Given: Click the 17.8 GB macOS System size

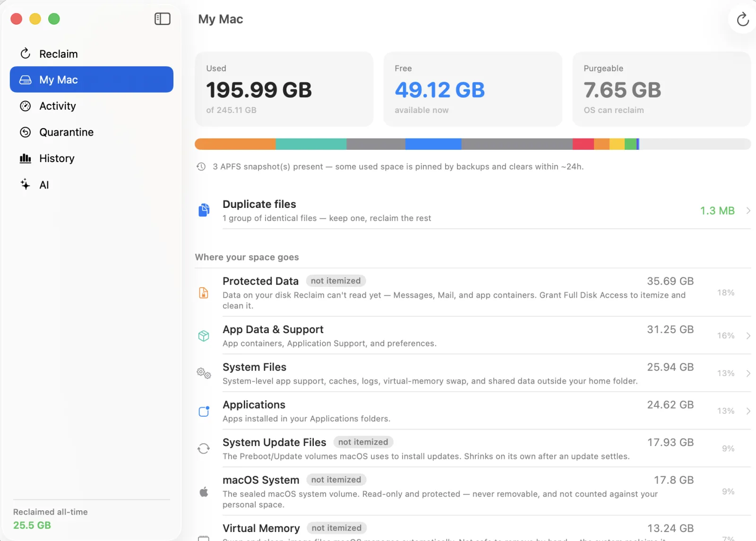Looking at the screenshot, I should click(674, 480).
